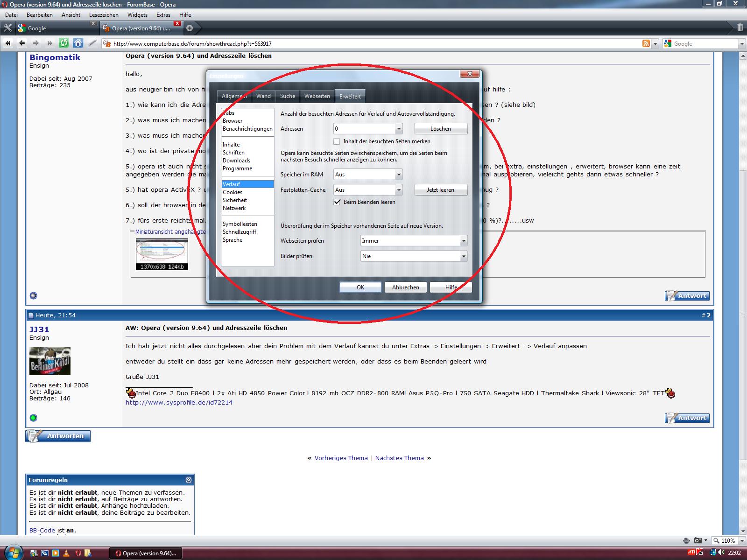Launch the media player from quick launch
This screenshot has width=747, height=560.
click(56, 553)
